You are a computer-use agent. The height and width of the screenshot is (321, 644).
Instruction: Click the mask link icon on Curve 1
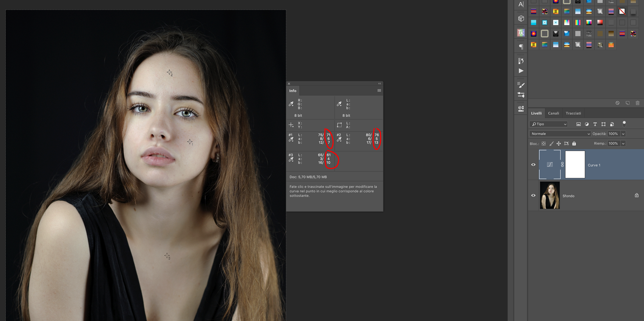pos(563,165)
